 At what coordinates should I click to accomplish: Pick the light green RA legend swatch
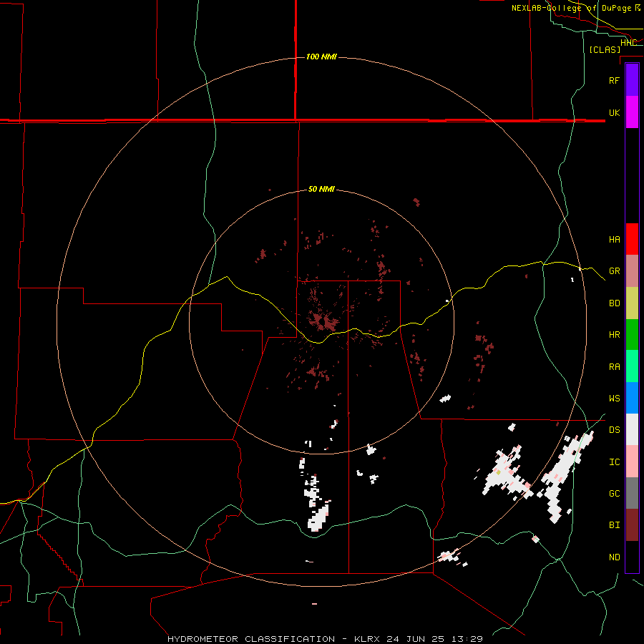coord(632,366)
